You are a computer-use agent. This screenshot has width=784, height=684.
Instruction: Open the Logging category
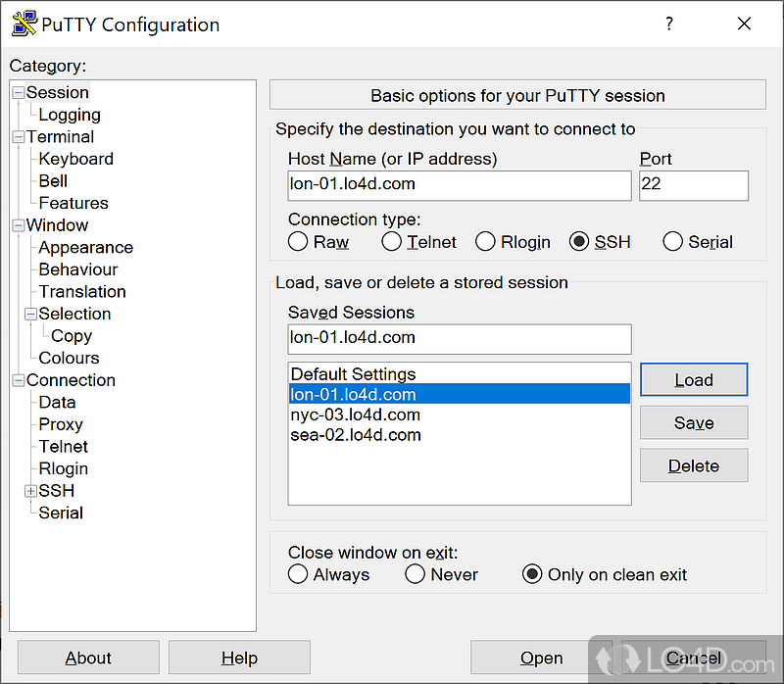(x=70, y=115)
